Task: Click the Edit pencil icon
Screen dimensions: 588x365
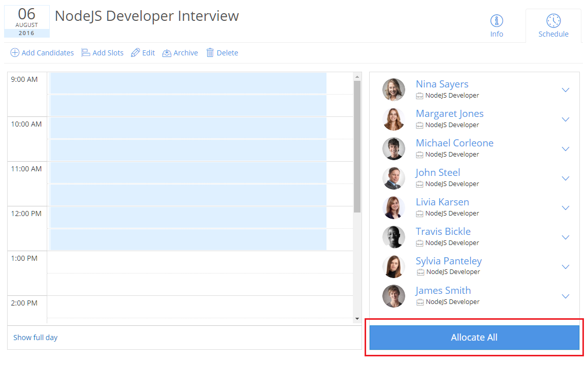Action: 136,52
